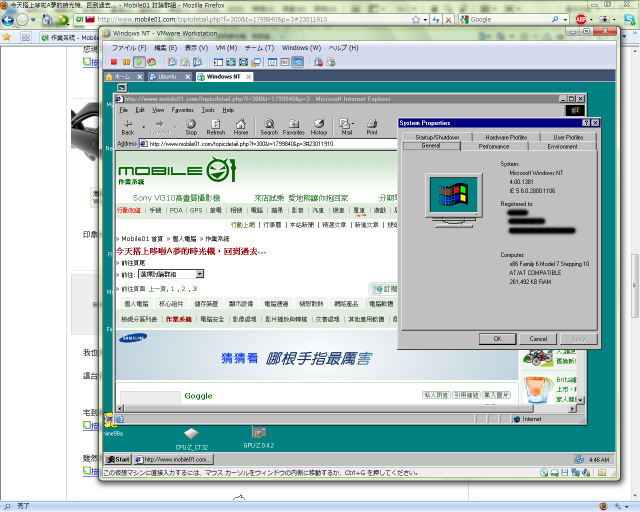Viewport: 640px width, 512px height.
Task: Open the ファイル (F) menu in VMware
Action: (129, 48)
